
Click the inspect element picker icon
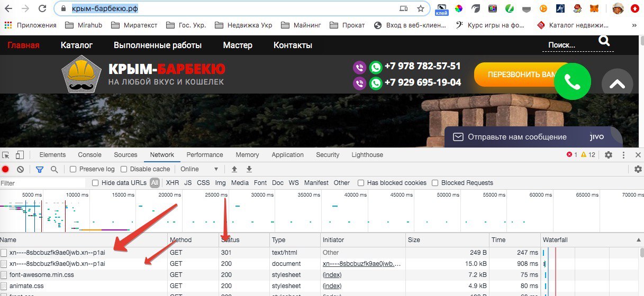pyautogui.click(x=6, y=155)
